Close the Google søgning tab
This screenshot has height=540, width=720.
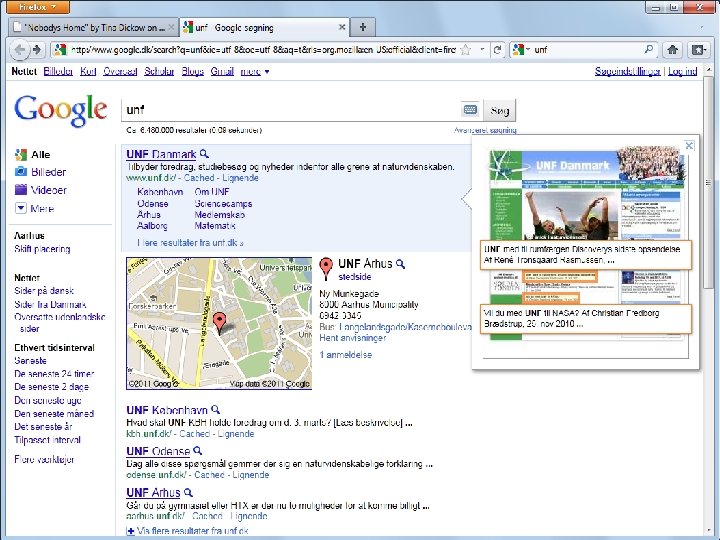342,27
